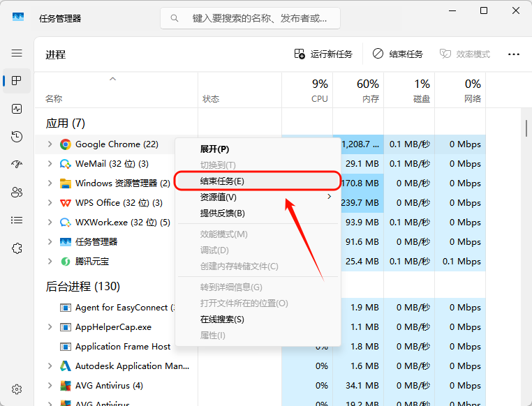
Task: Expand the Autodesk Application Manager row
Action: pos(50,366)
